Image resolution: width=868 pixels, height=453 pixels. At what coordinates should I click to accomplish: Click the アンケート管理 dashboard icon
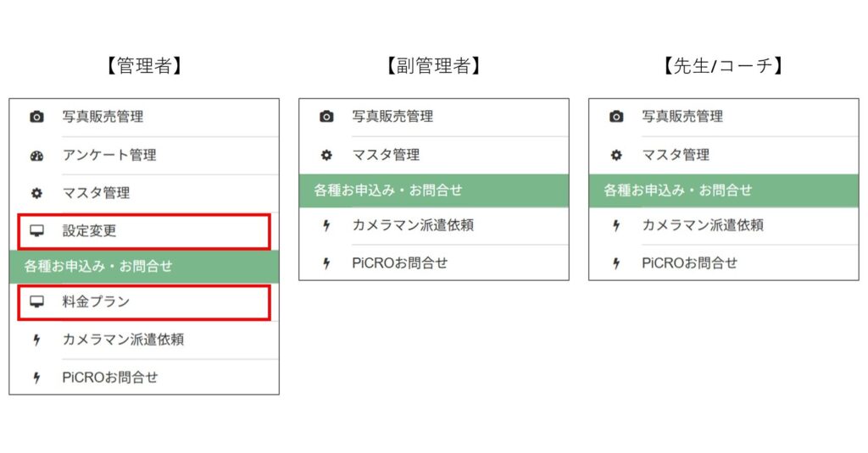tap(36, 155)
